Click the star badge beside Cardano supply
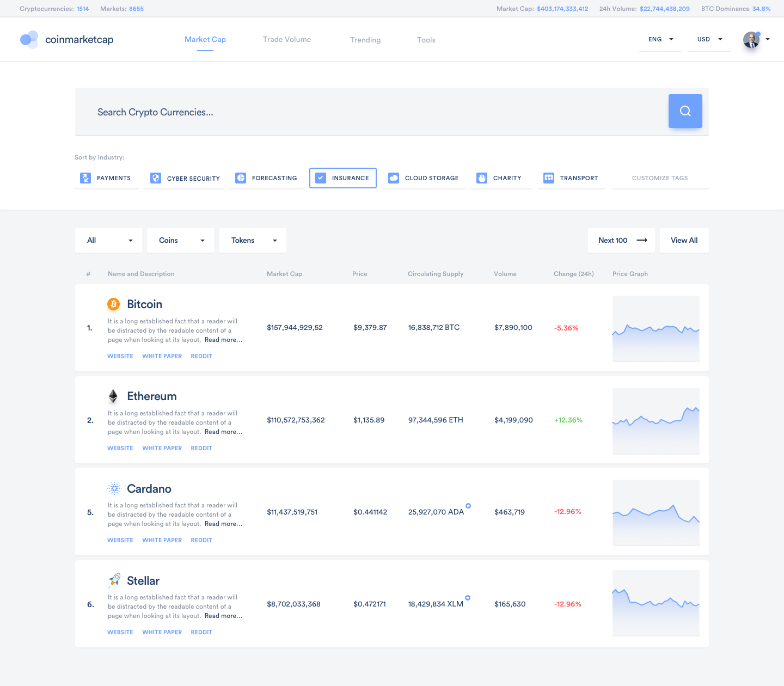The width and height of the screenshot is (784, 686). [468, 506]
